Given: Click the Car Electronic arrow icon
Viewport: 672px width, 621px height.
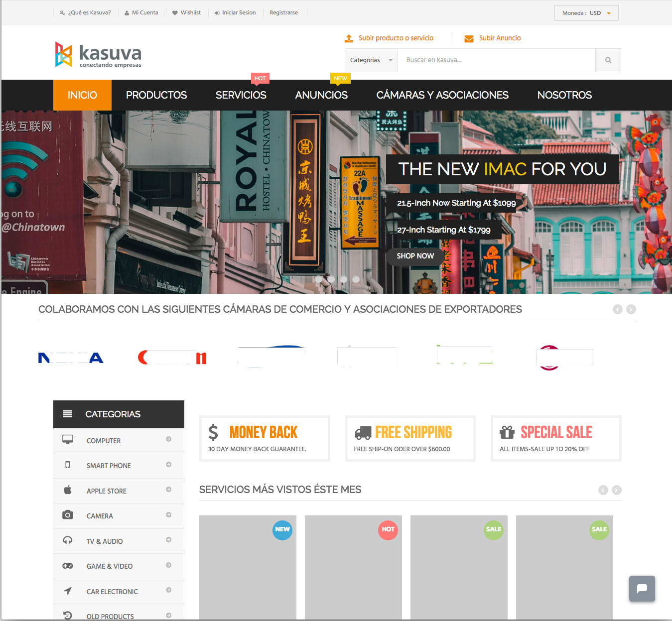Looking at the screenshot, I should (x=68, y=591).
